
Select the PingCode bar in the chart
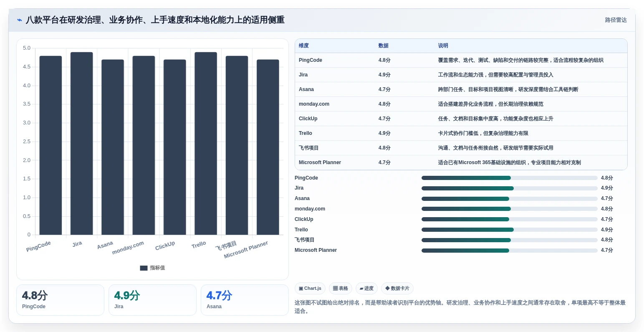tap(51, 145)
